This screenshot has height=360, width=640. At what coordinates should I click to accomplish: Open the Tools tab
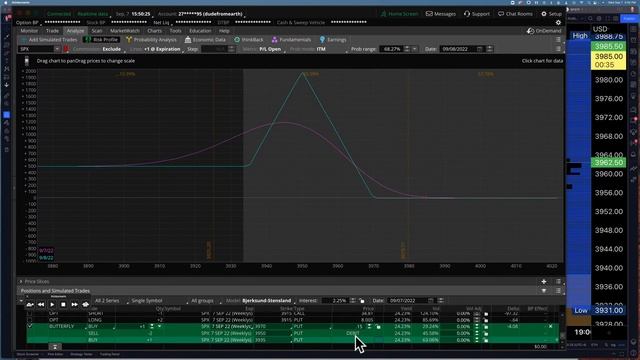coord(176,31)
